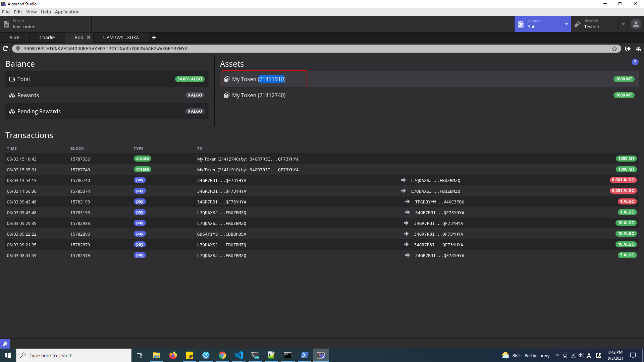
Task: Open the Help menu
Action: pyautogui.click(x=46, y=12)
